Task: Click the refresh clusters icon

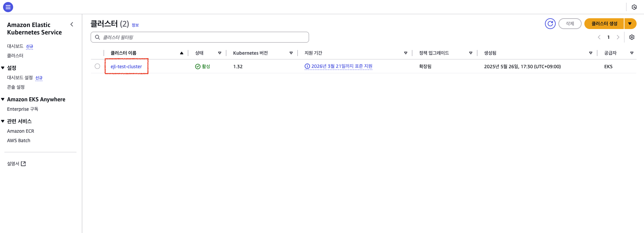Action: [x=550, y=24]
